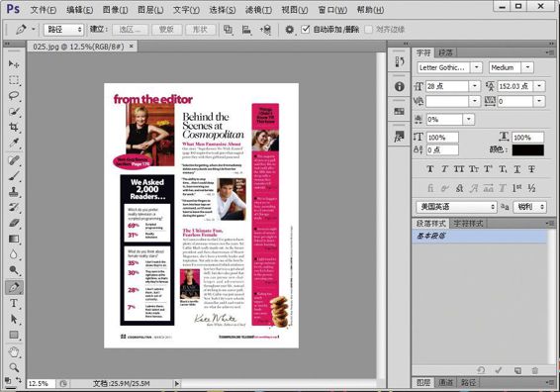Switch to the 字符样式 tab

[468, 224]
